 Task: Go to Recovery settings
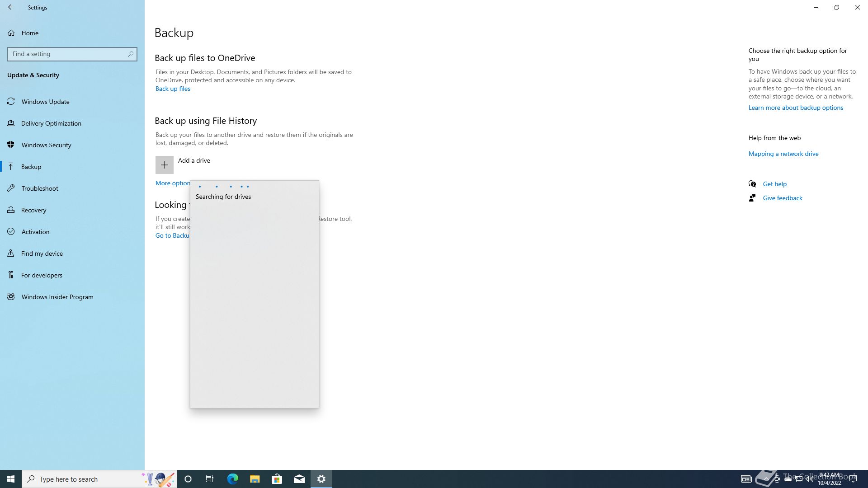click(72, 210)
